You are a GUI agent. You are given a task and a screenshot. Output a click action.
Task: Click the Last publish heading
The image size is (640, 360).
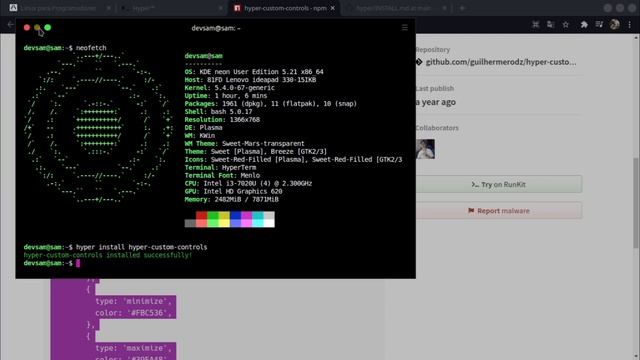coord(434,89)
